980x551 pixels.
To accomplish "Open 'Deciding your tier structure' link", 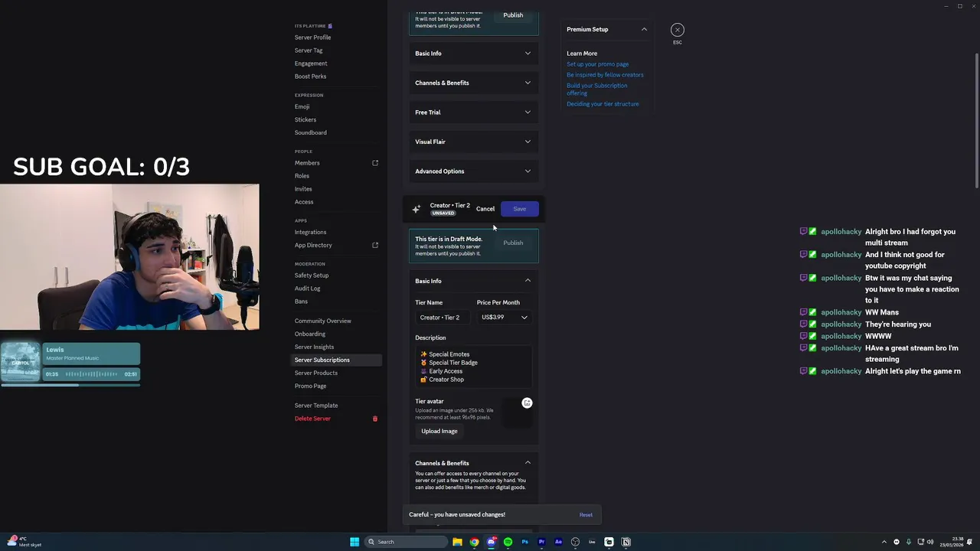I will click(x=603, y=104).
